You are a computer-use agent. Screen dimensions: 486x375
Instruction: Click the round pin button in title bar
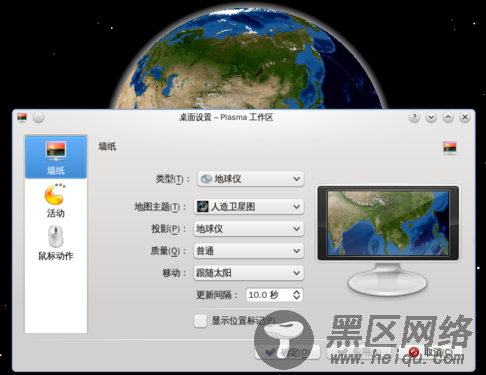point(39,117)
